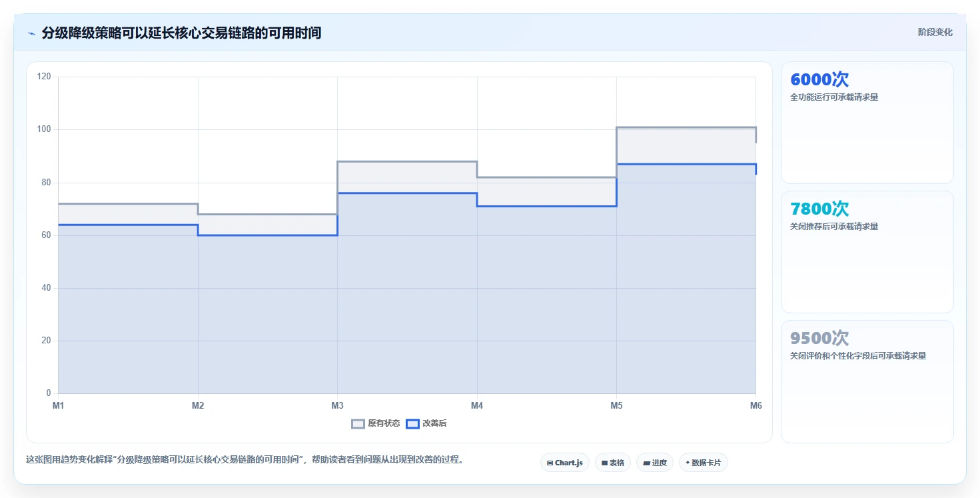
Task: Open the 7800次 data card
Action: pos(867,252)
